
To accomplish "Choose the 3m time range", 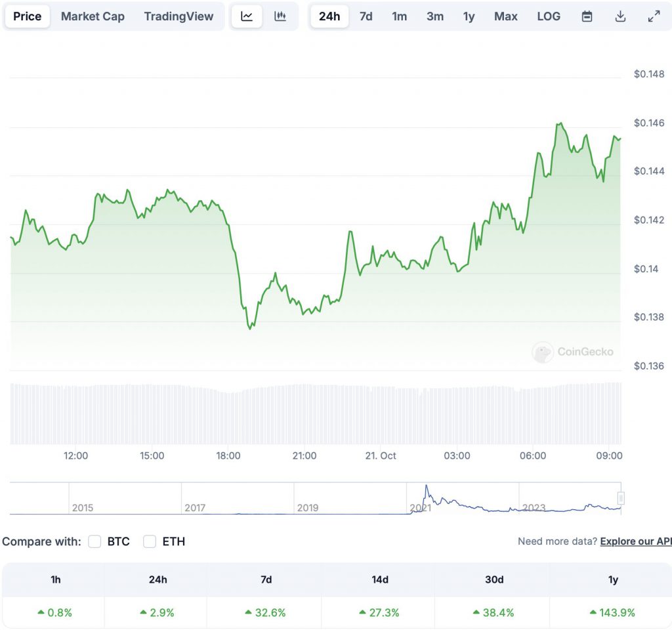I will (x=435, y=16).
